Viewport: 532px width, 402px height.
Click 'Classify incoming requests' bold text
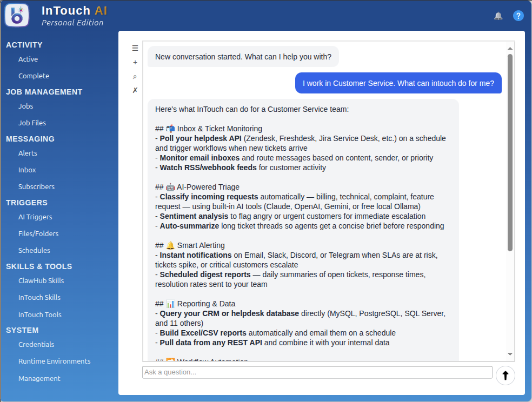pos(209,197)
